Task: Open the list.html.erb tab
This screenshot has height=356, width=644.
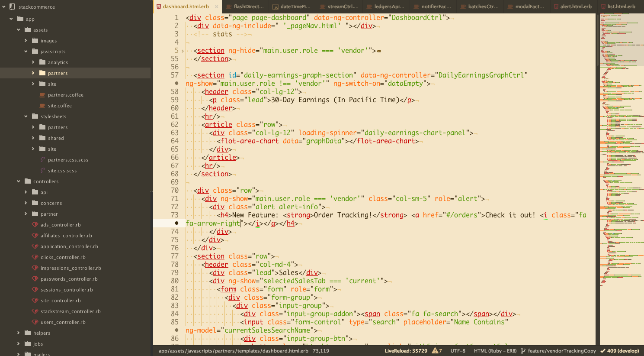Action: (x=621, y=6)
